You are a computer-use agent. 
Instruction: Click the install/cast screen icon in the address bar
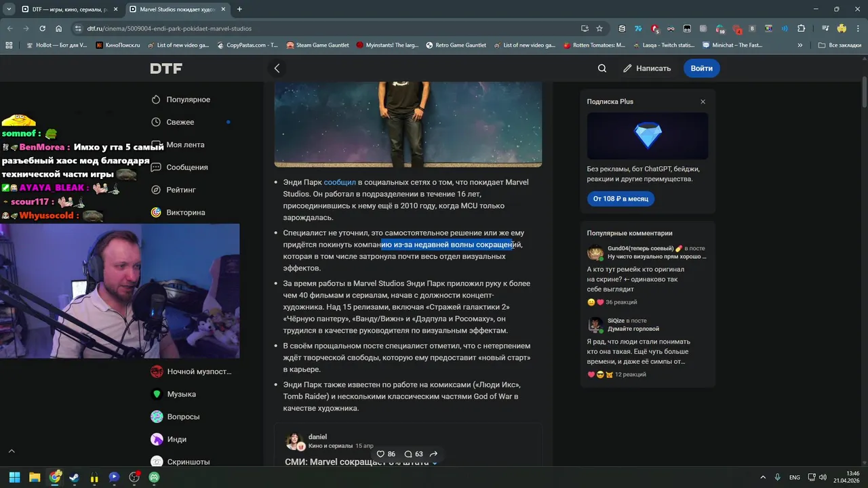[x=585, y=28]
